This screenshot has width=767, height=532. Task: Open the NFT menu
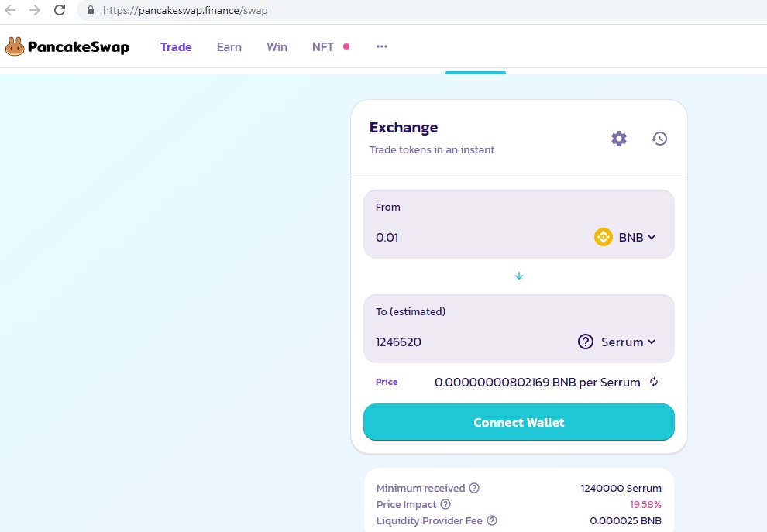click(323, 47)
